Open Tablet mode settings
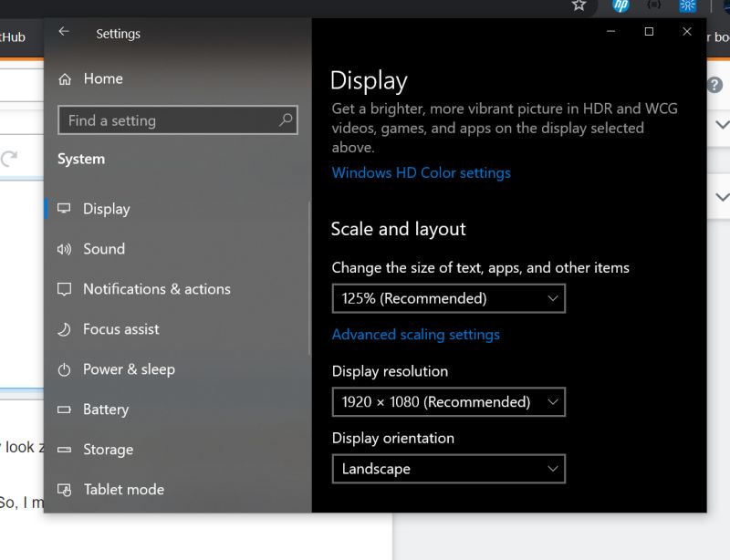 (178, 489)
